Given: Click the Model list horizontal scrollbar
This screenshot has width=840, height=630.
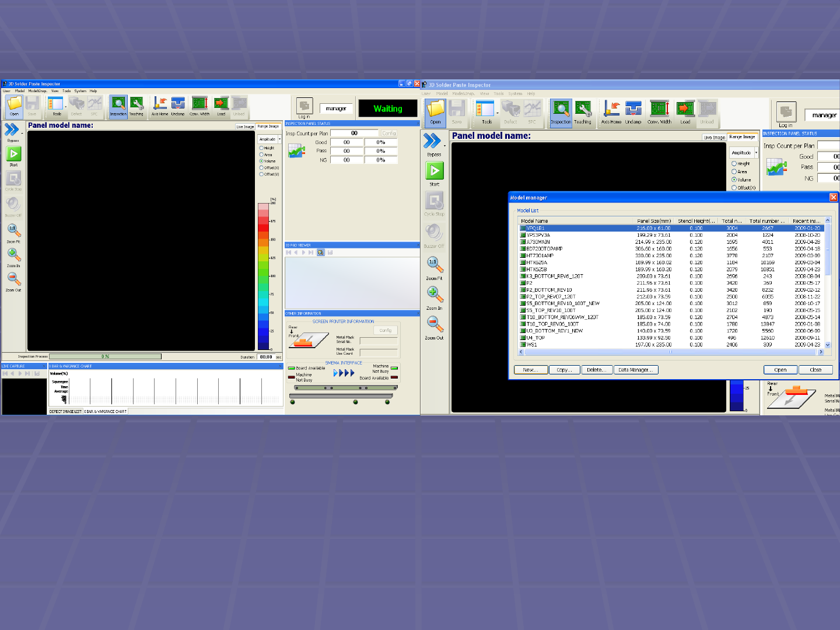Looking at the screenshot, I should point(670,352).
